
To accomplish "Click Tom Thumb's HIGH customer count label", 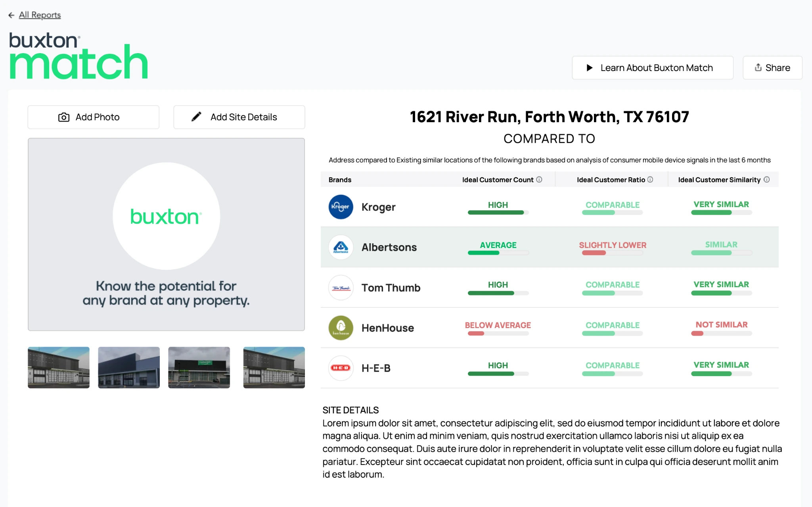I will pos(498,285).
